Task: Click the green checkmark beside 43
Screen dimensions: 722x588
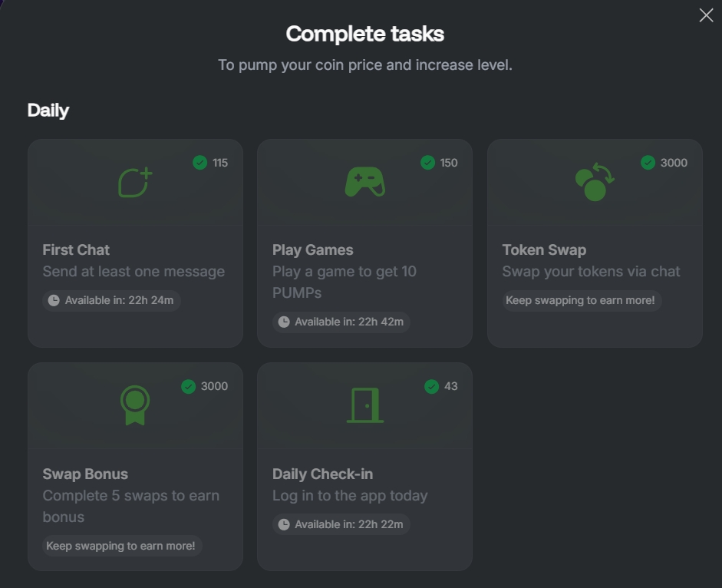Action: click(431, 386)
